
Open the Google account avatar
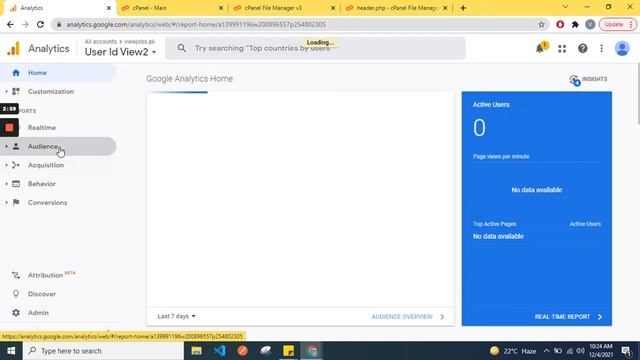[622, 49]
